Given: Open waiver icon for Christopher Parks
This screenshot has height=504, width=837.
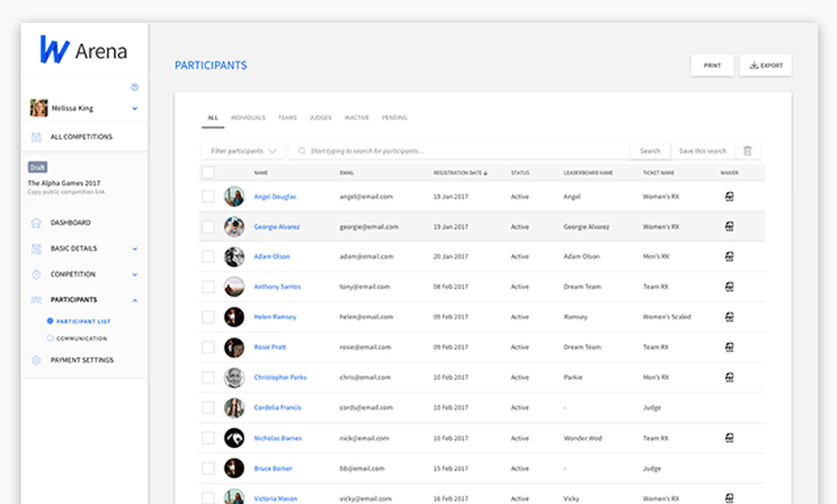Looking at the screenshot, I should tap(730, 378).
